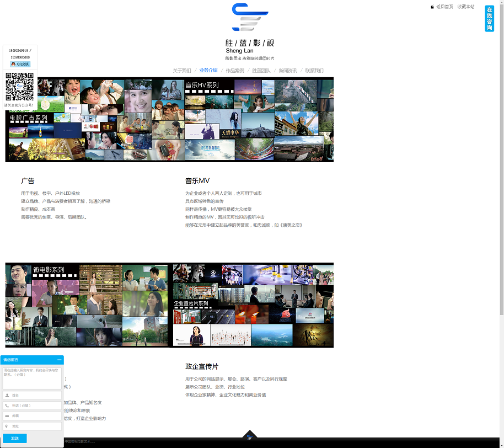Click into the 邮箱 input field
The width and height of the screenshot is (504, 448).
pyautogui.click(x=32, y=416)
